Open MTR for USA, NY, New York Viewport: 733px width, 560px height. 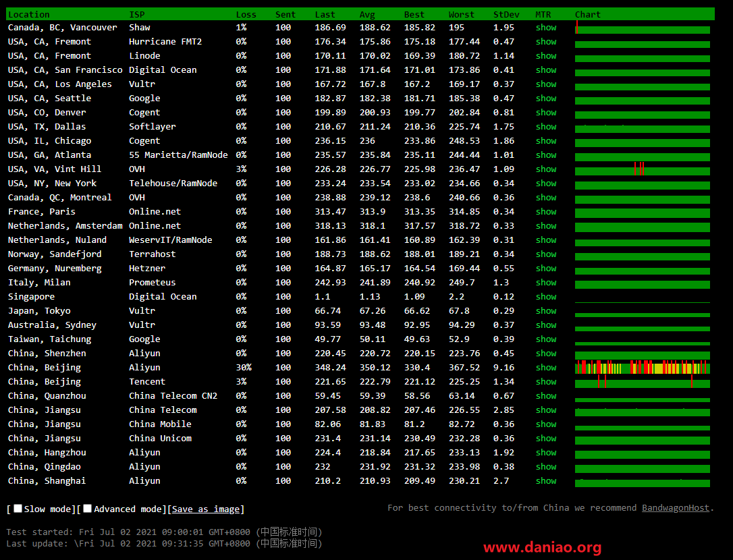[546, 184]
